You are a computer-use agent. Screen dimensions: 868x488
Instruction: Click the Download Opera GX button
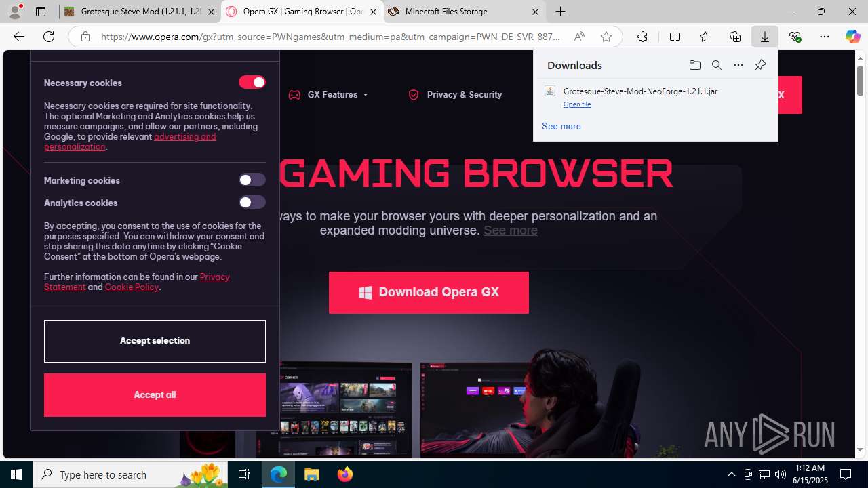pyautogui.click(x=429, y=293)
